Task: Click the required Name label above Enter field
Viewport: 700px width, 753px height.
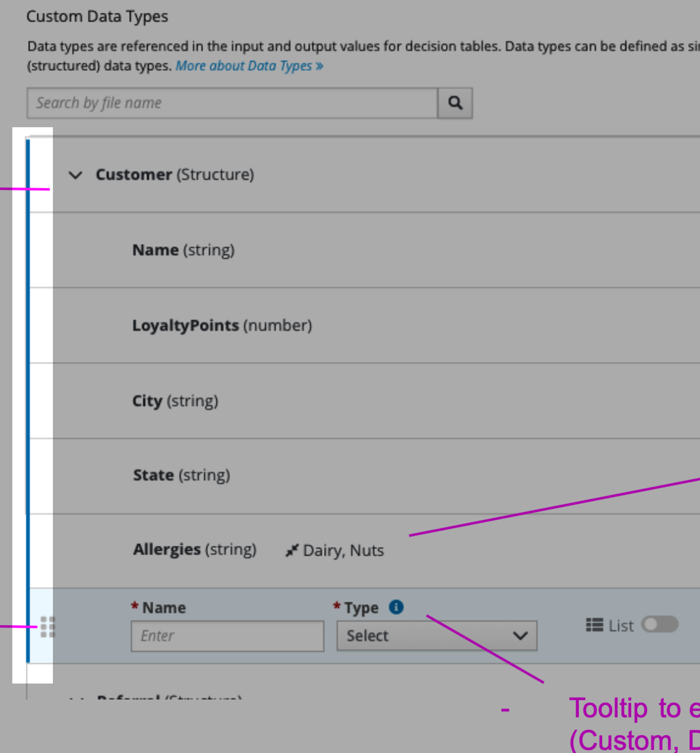Action: click(164, 608)
